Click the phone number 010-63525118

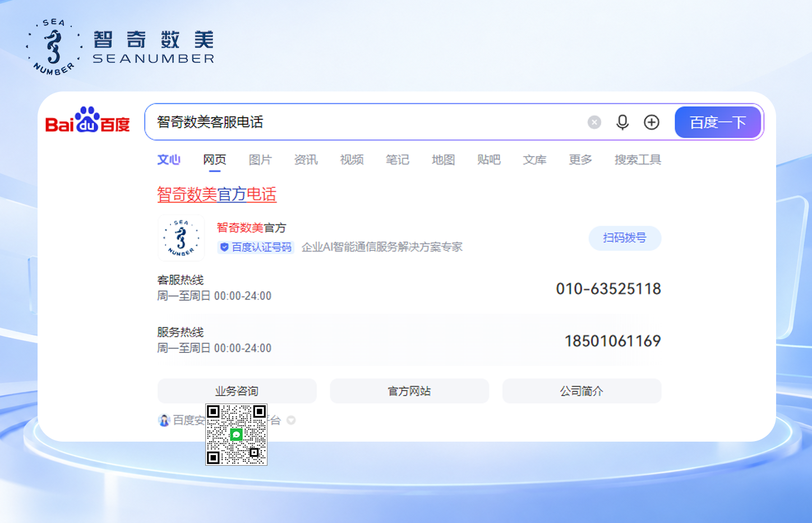608,289
